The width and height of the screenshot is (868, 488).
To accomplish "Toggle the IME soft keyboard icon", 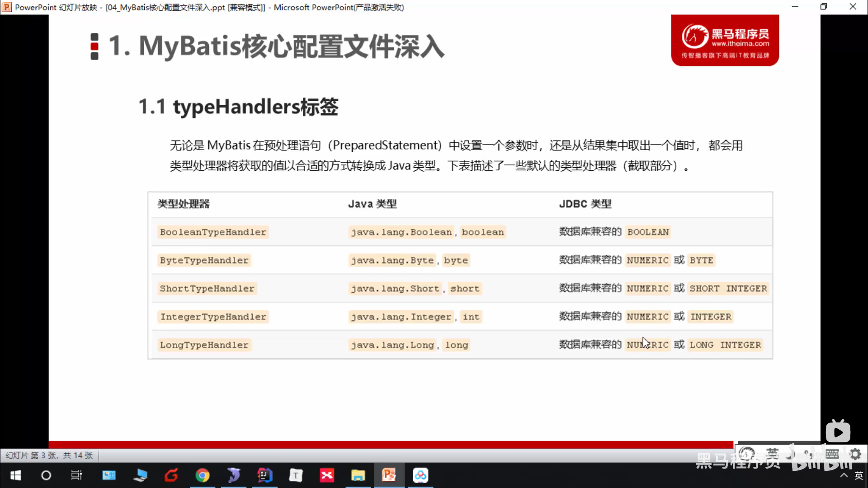I will (x=832, y=454).
